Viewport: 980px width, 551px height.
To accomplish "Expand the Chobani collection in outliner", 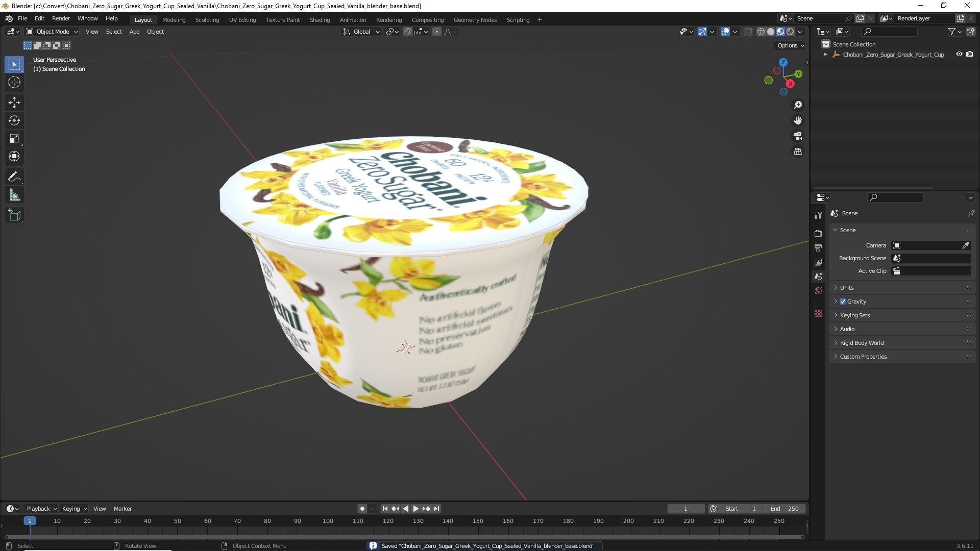I will (825, 54).
